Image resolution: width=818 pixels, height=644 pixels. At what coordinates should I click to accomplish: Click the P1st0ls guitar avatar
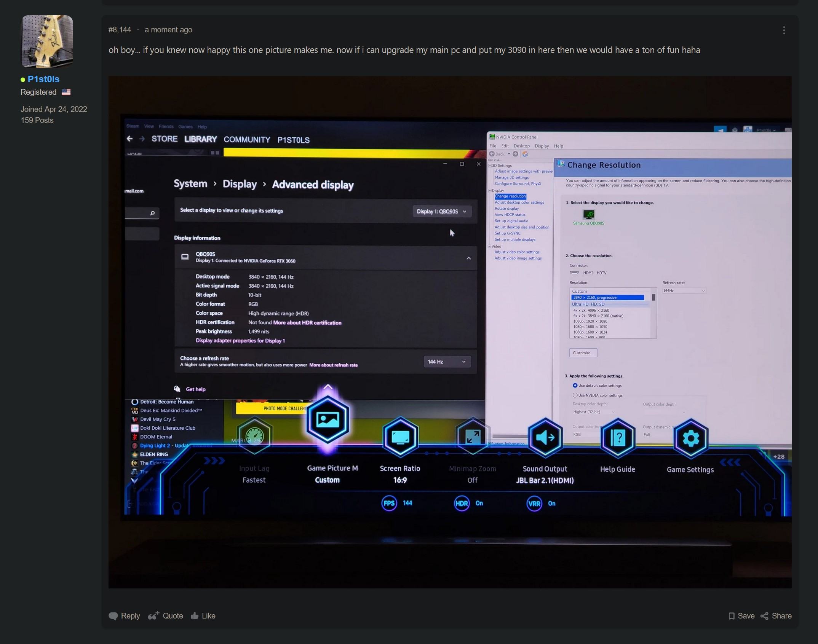point(47,41)
